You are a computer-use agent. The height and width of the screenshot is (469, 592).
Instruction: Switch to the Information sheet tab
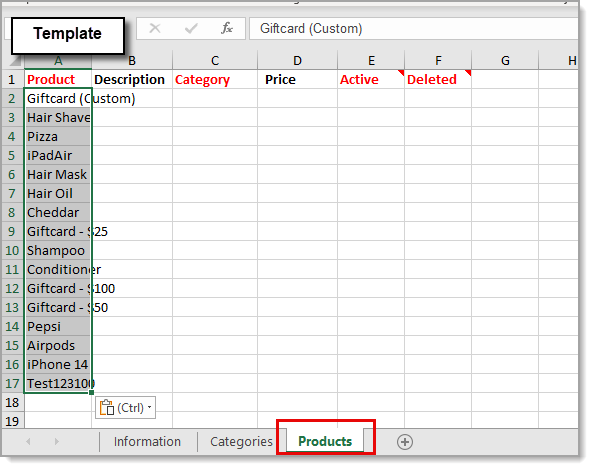click(x=147, y=441)
